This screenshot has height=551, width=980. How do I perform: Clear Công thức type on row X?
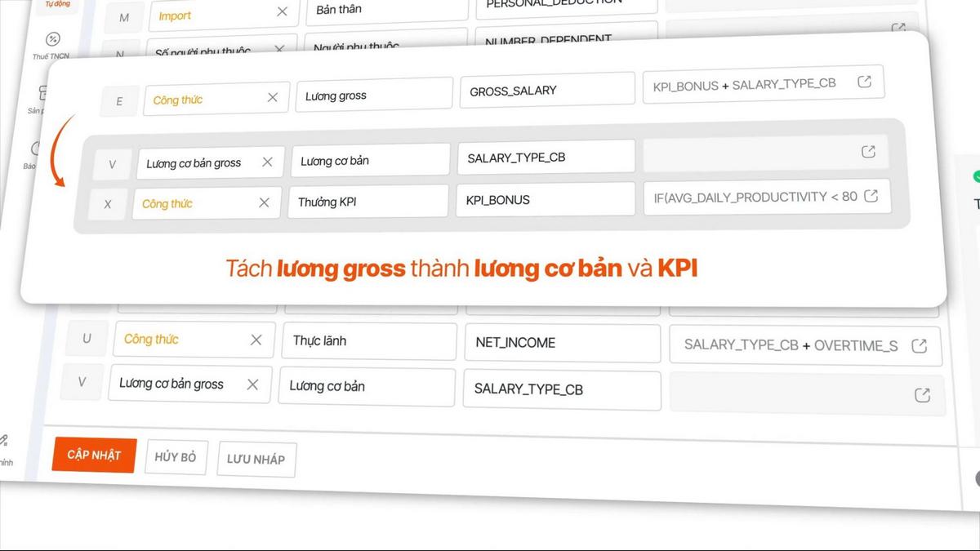[264, 202]
